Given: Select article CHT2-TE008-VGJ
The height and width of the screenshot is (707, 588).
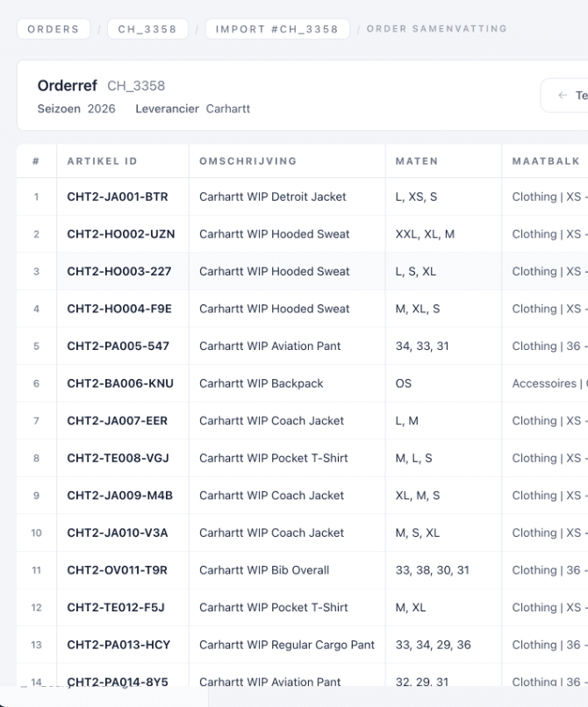Looking at the screenshot, I should (x=118, y=458).
